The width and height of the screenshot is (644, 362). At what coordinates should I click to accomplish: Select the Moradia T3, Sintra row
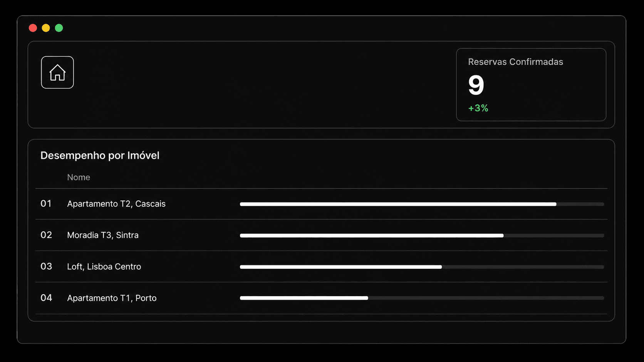click(321, 235)
